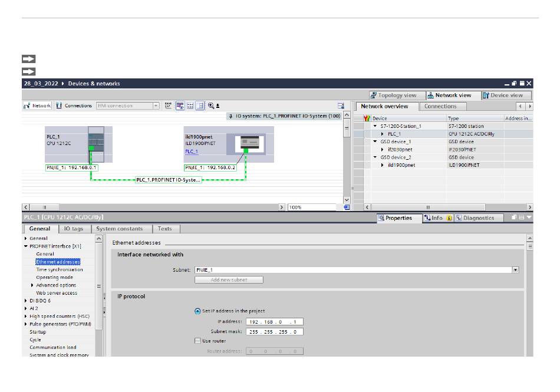Click the PN/IE_1: 192.168.0.2 address label
The image size is (560, 392).
tap(210, 168)
